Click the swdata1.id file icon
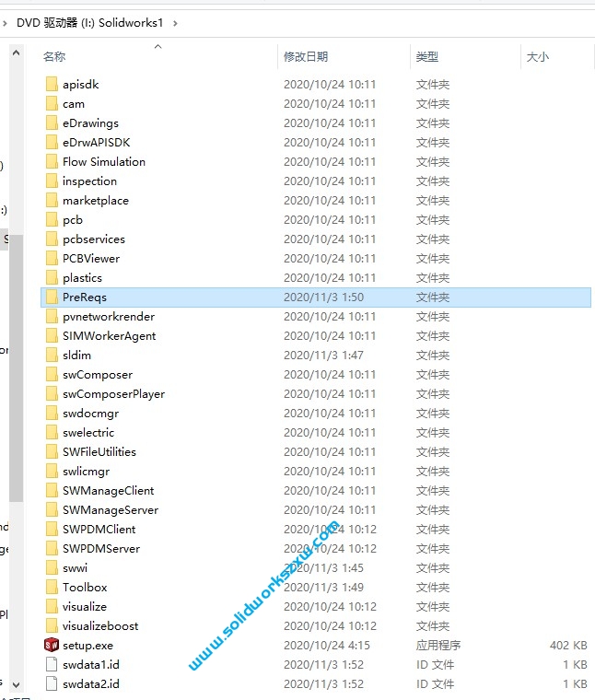The height and width of the screenshot is (700, 595). tap(52, 665)
